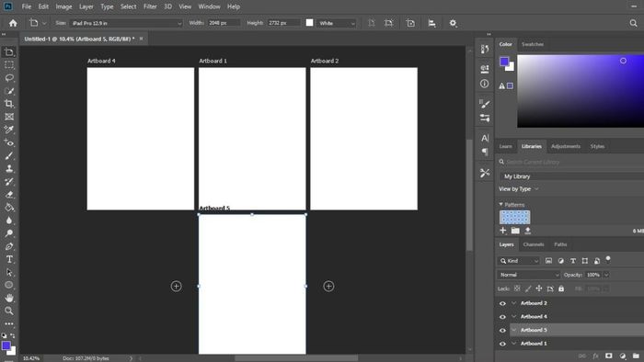Open the Opacity slider dropdown arrow

(x=606, y=275)
